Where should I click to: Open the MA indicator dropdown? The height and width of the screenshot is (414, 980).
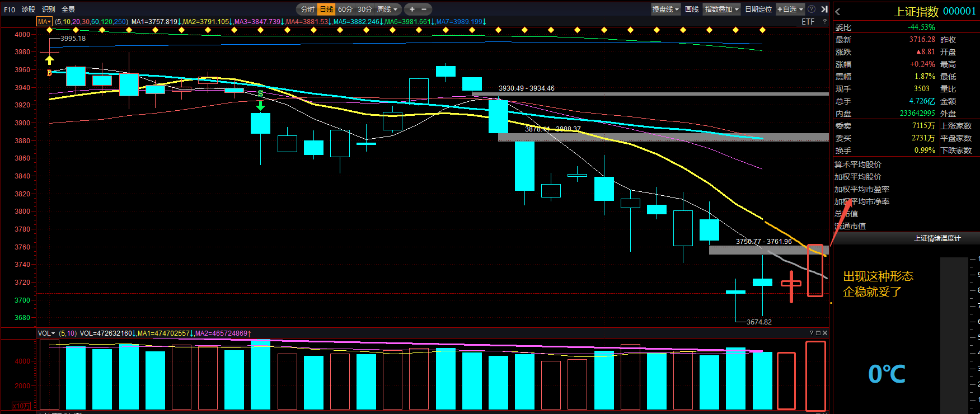pyautogui.click(x=44, y=22)
